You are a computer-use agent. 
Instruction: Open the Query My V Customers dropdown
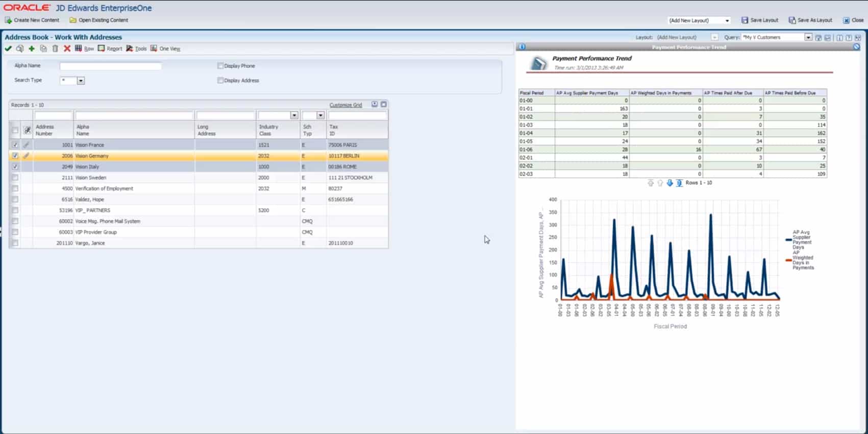(808, 37)
